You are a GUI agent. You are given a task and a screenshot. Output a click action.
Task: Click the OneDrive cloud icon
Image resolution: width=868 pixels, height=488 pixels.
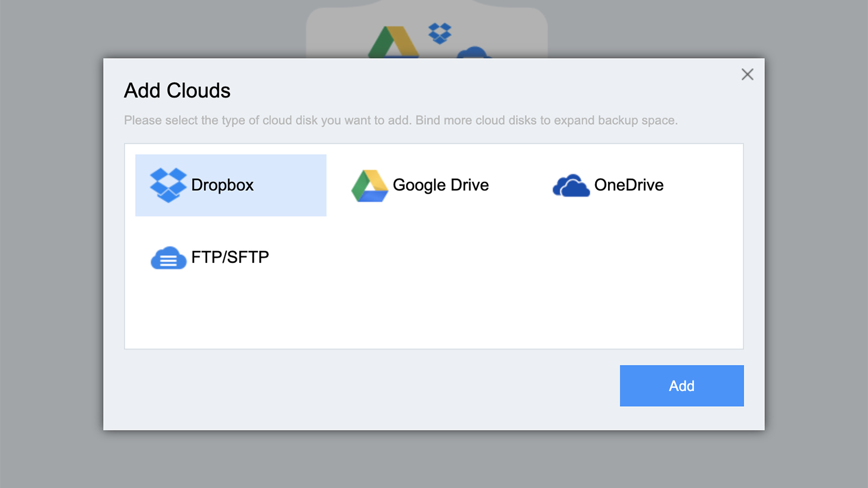point(571,185)
